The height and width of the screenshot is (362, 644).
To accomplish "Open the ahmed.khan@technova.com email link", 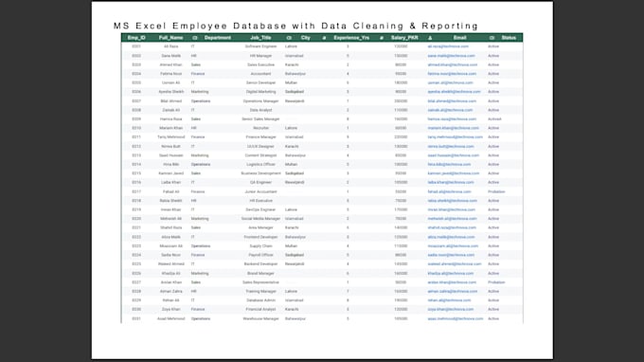I will [x=452, y=65].
